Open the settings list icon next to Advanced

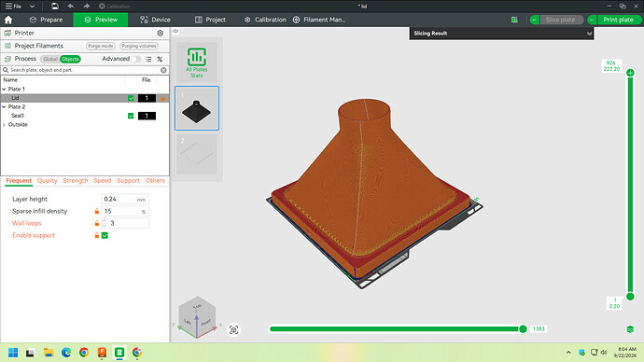pyautogui.click(x=148, y=59)
